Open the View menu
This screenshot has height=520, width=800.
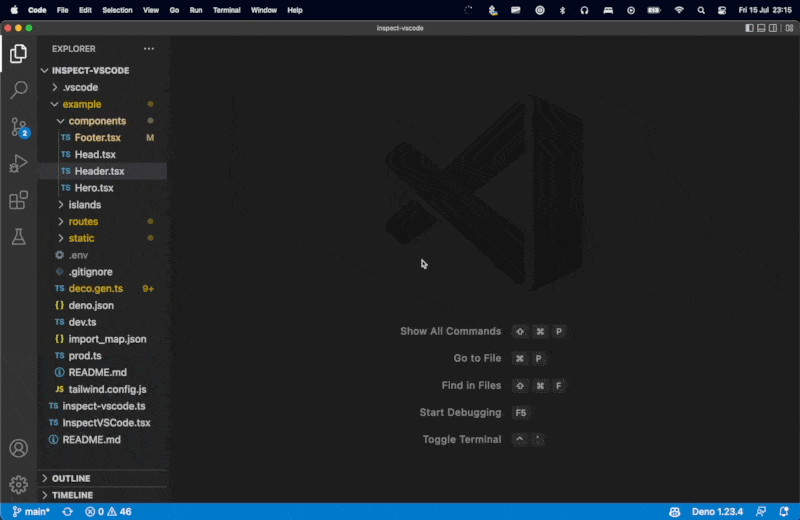[x=151, y=10]
